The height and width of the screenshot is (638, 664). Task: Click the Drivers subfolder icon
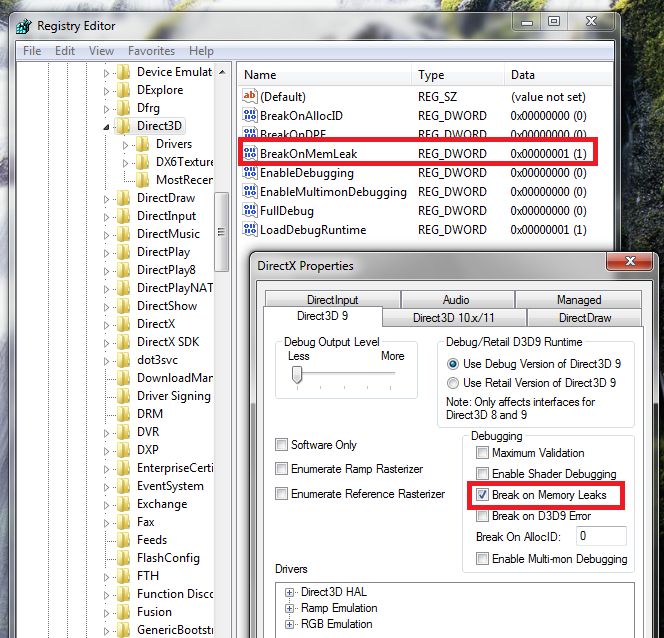143,144
